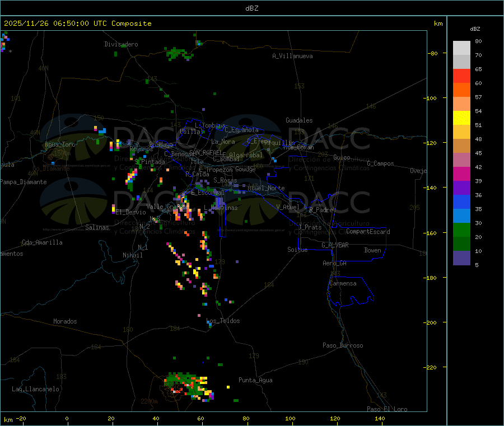Click the 'Guadales' location label
Image resolution: width=504 pixels, height=426 pixels.
point(299,120)
